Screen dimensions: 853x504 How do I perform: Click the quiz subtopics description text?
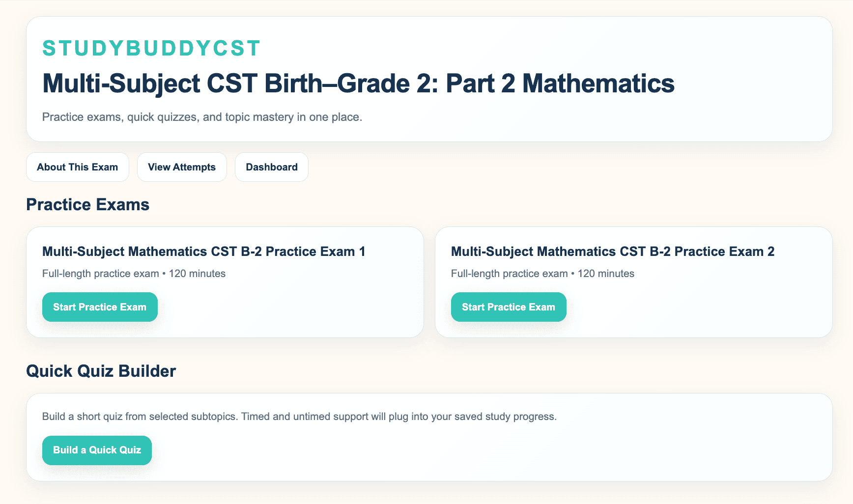click(x=299, y=416)
